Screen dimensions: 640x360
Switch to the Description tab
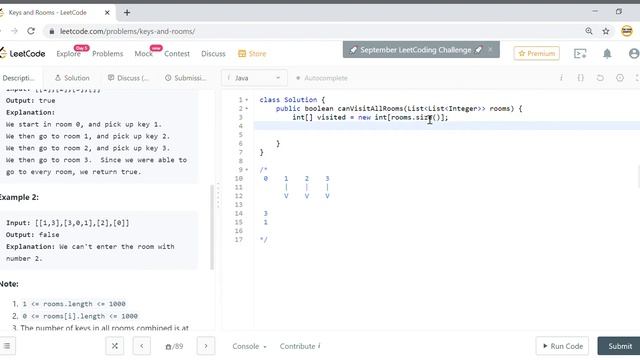coord(18,78)
